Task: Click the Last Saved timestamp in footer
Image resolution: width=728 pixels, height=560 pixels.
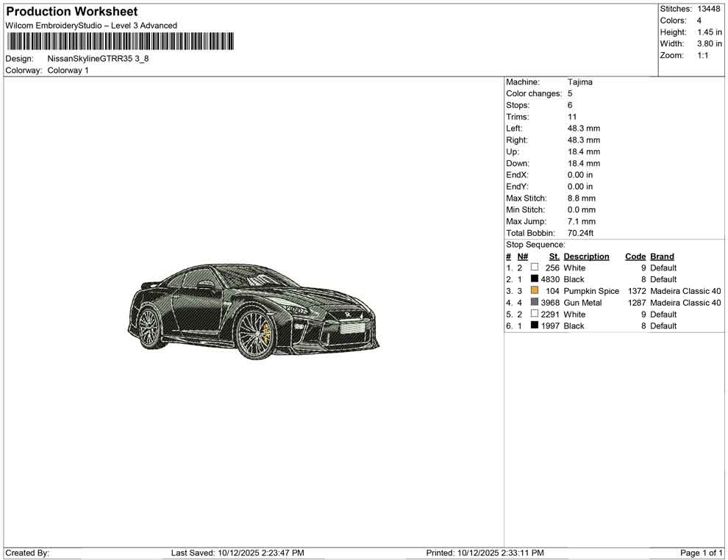Action: [237, 553]
